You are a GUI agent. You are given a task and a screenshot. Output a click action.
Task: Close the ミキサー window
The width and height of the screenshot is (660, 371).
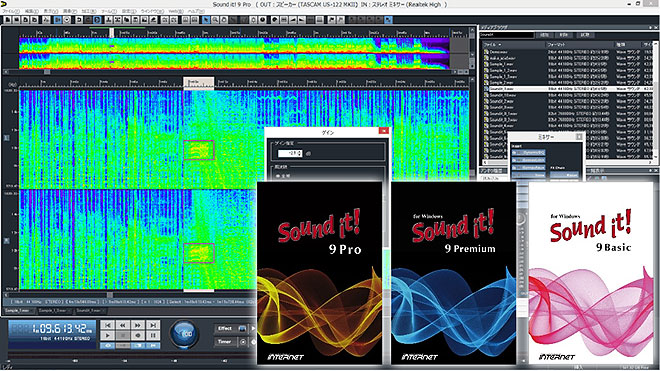point(579,137)
